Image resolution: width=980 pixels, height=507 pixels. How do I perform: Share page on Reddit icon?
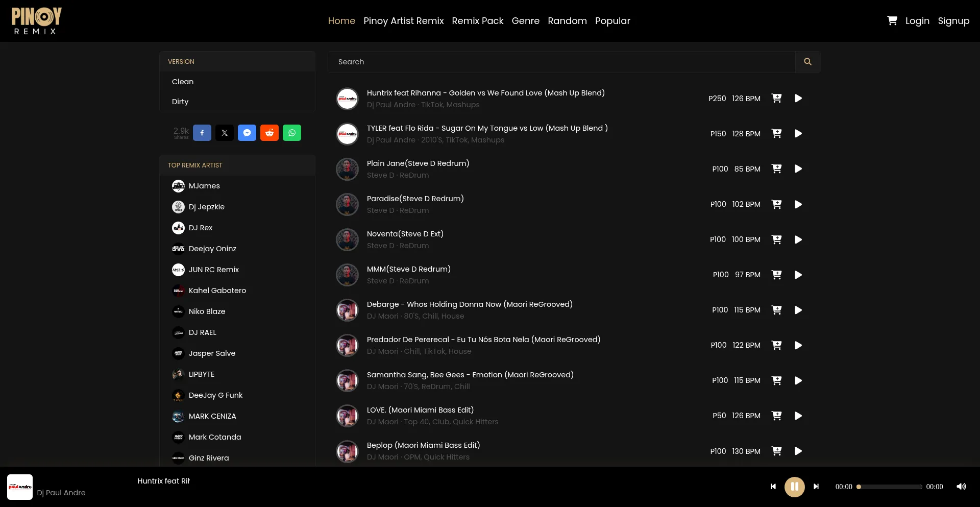click(269, 133)
